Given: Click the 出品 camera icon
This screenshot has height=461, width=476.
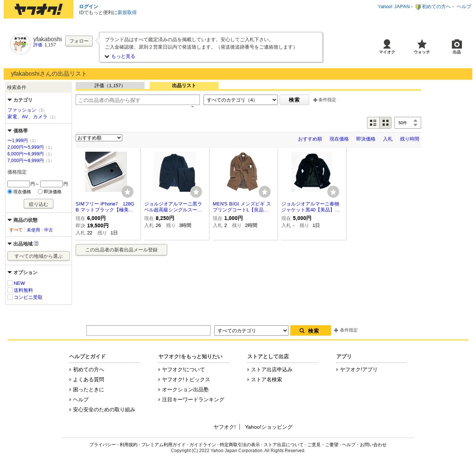Looking at the screenshot, I should click(x=457, y=44).
